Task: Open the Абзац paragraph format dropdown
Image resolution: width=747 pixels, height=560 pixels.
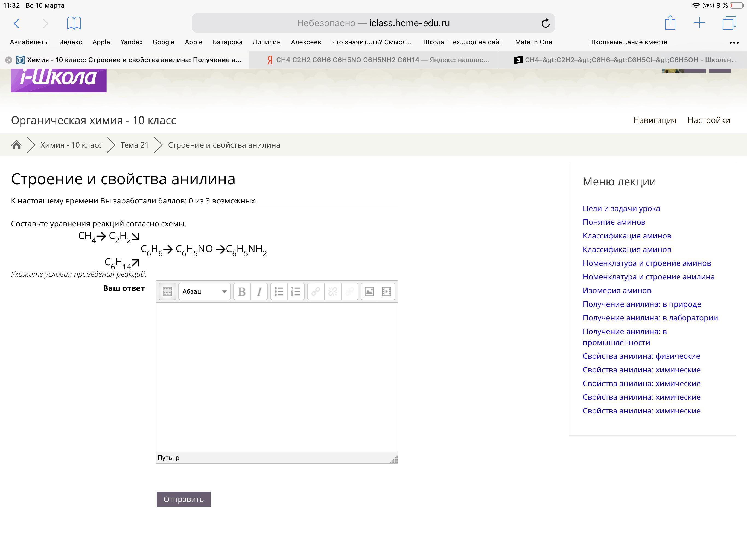Action: 204,291
